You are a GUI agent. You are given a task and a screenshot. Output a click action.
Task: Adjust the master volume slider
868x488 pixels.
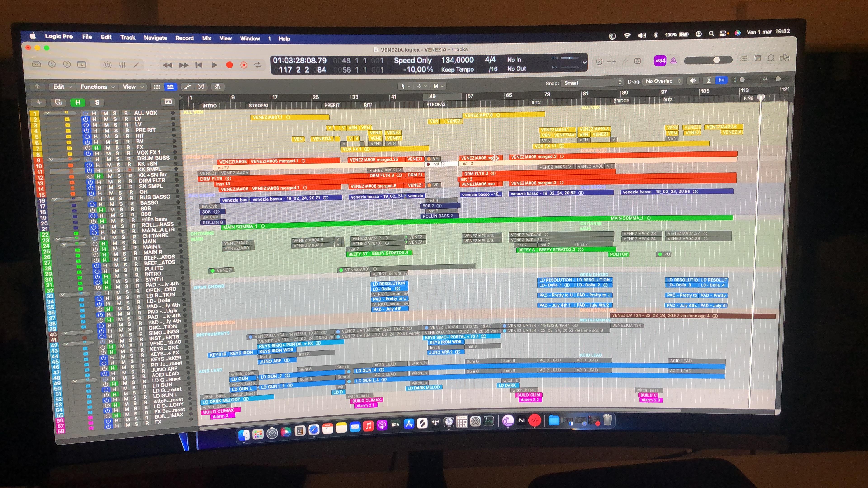coord(708,60)
